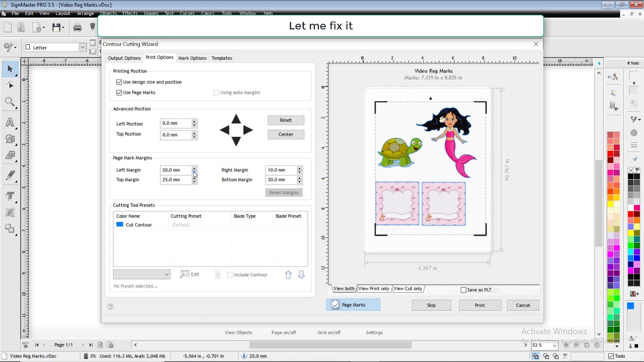Click the Reset position button
Image resolution: width=644 pixels, height=362 pixels.
286,120
